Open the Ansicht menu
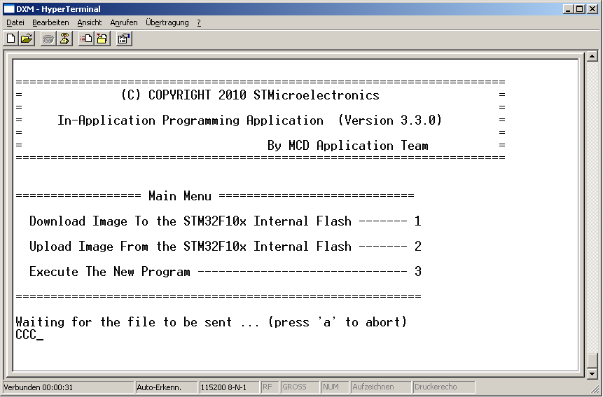This screenshot has height=397, width=603. pyautogui.click(x=89, y=22)
